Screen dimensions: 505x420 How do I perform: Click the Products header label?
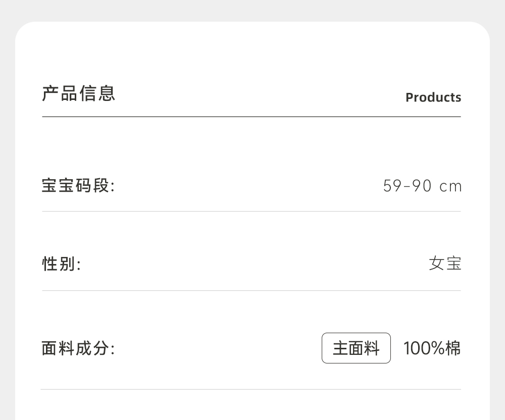pos(433,97)
